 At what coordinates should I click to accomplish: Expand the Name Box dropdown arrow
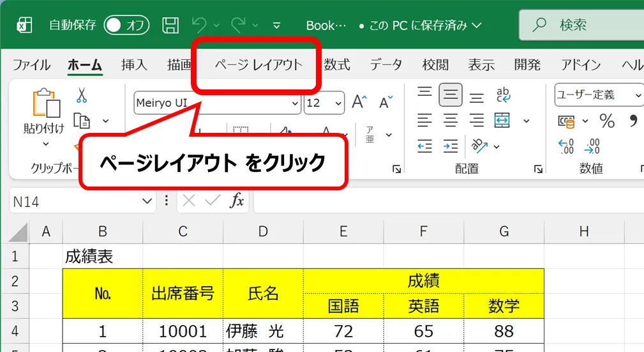coord(146,201)
